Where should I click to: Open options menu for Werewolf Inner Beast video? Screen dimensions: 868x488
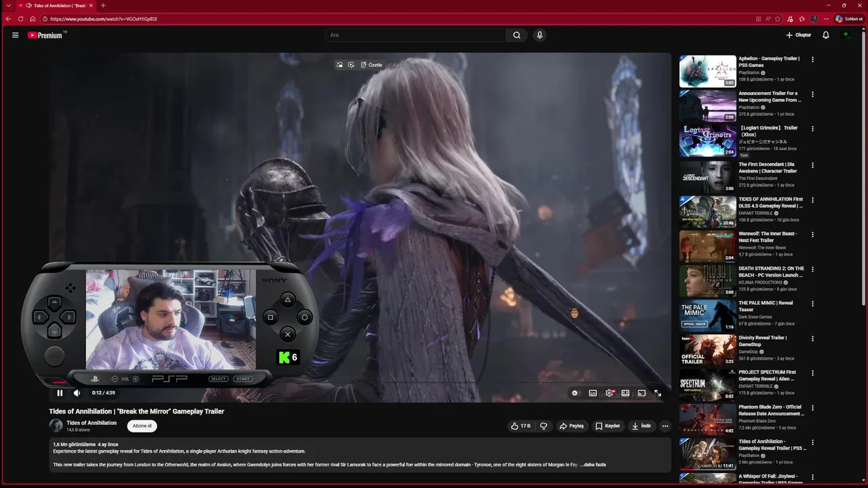[812, 235]
